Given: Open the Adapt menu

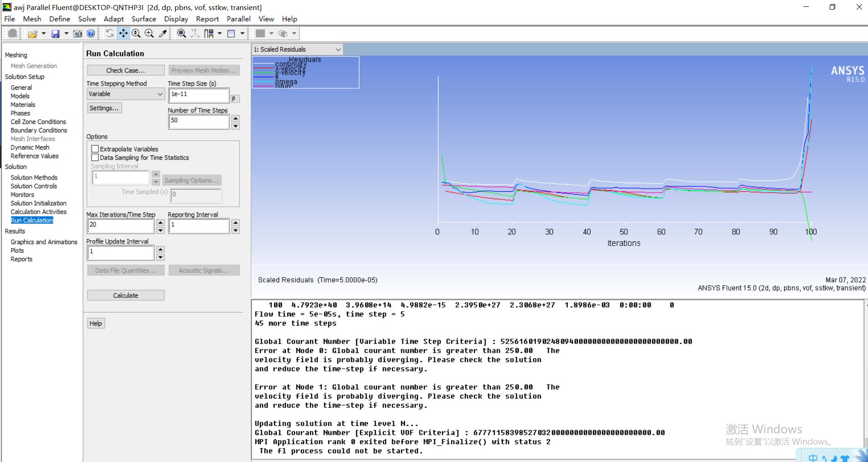Looking at the screenshot, I should tap(113, 19).
